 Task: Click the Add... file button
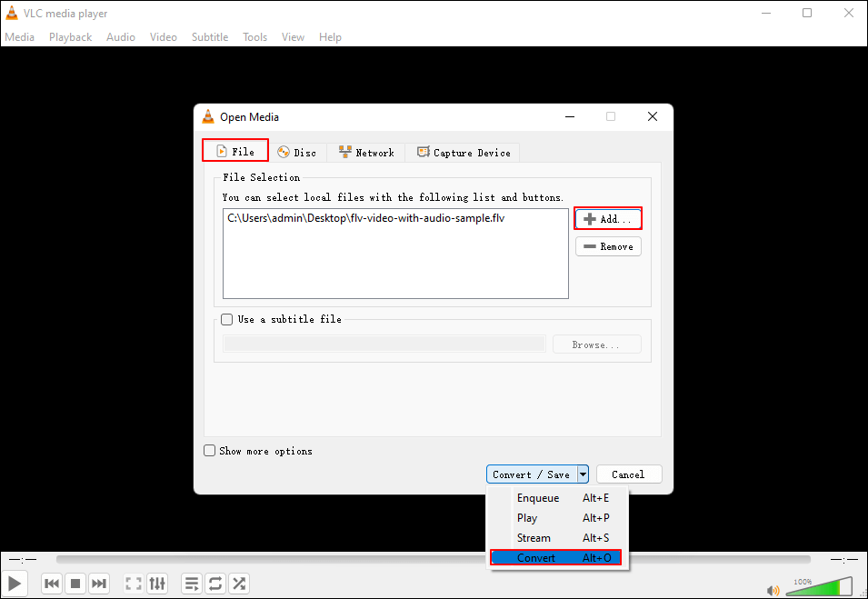point(608,219)
